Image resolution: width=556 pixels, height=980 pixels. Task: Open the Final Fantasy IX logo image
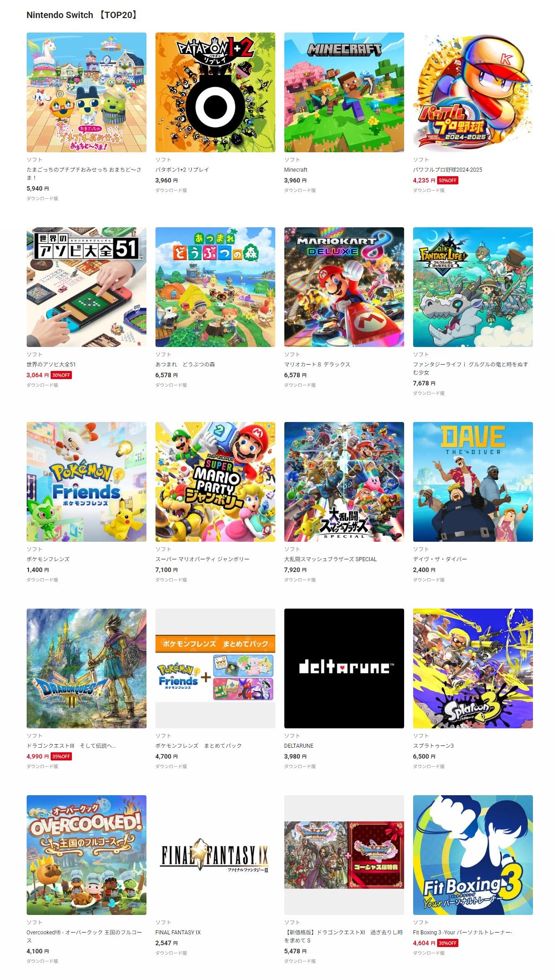click(x=215, y=855)
